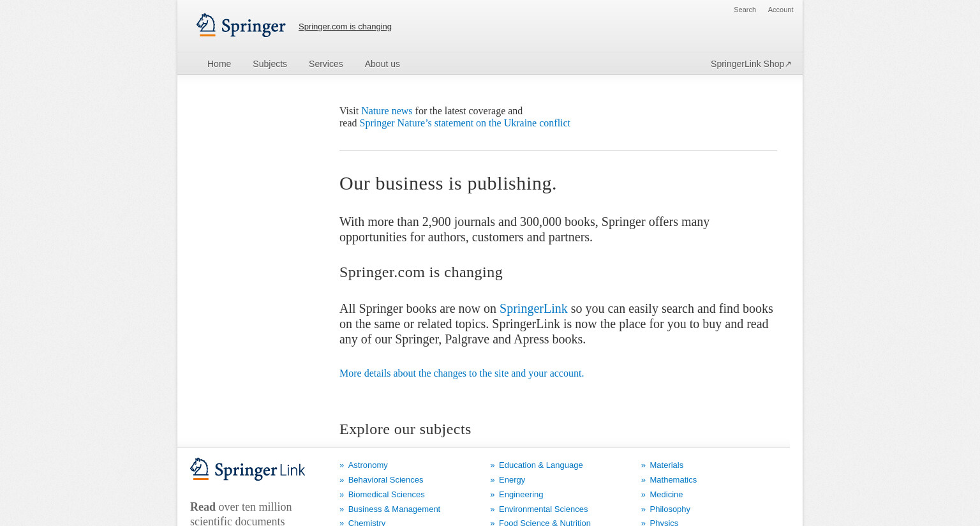Open the Subjects menu
Screen dimensions: 980x526
coord(270,64)
